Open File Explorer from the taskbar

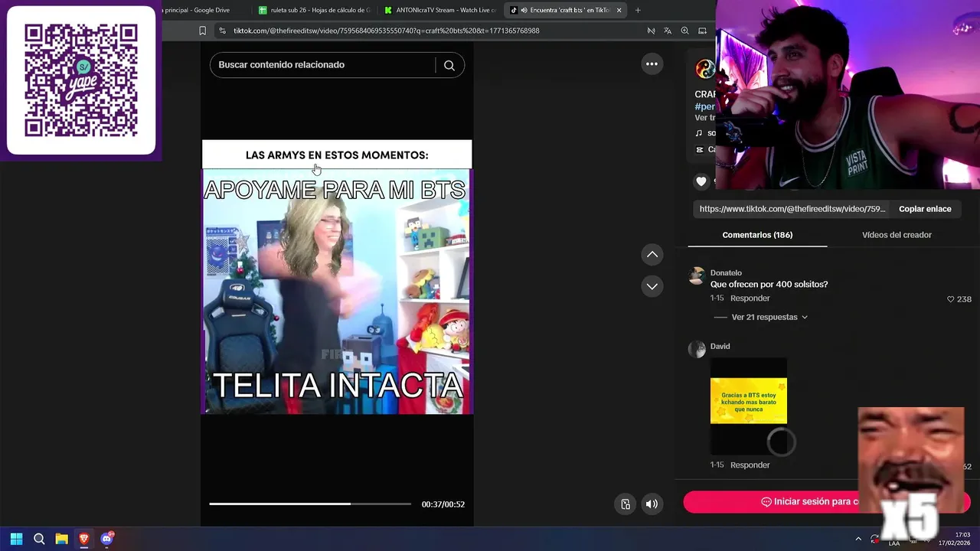click(x=61, y=539)
